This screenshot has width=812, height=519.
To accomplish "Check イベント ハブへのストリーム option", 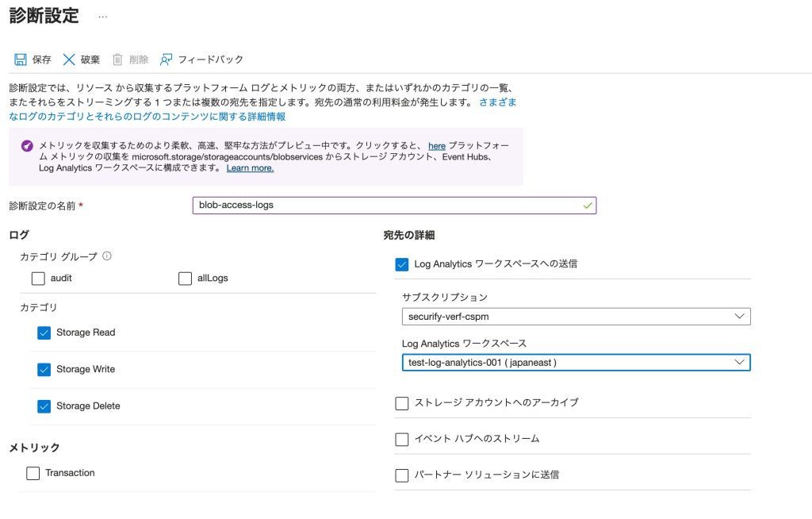I will point(402,439).
